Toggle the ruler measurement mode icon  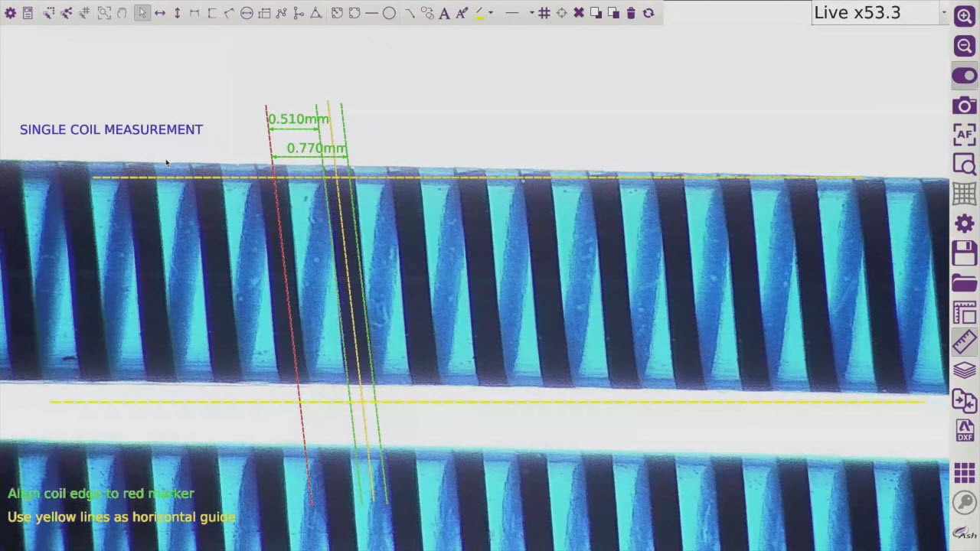tap(964, 341)
